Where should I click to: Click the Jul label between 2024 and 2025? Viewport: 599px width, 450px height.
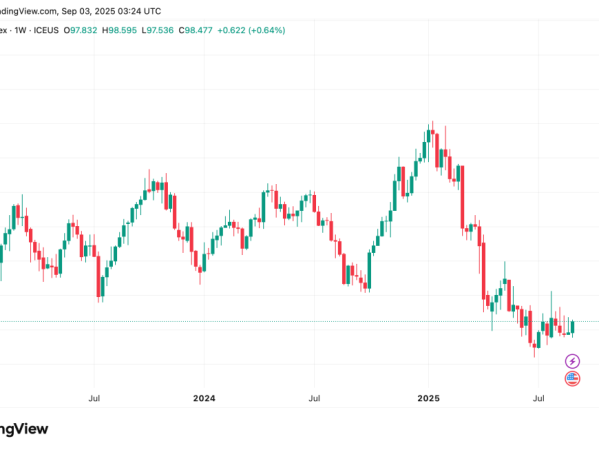point(314,398)
